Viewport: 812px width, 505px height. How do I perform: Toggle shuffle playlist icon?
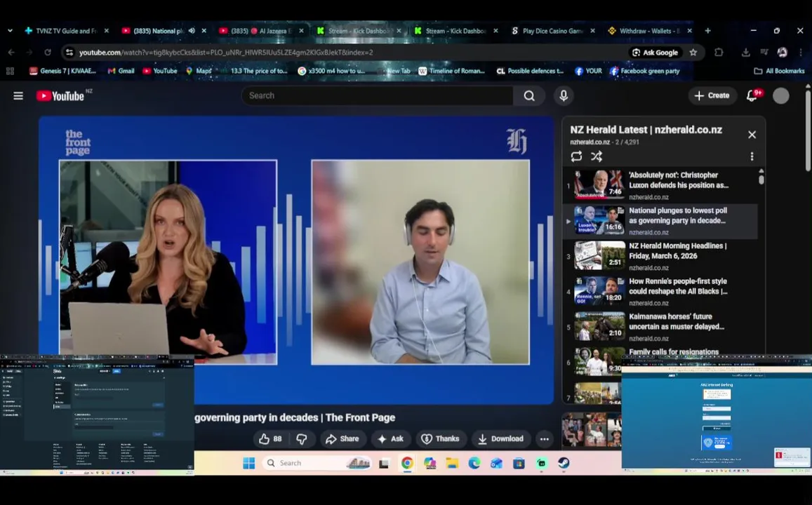coord(597,156)
